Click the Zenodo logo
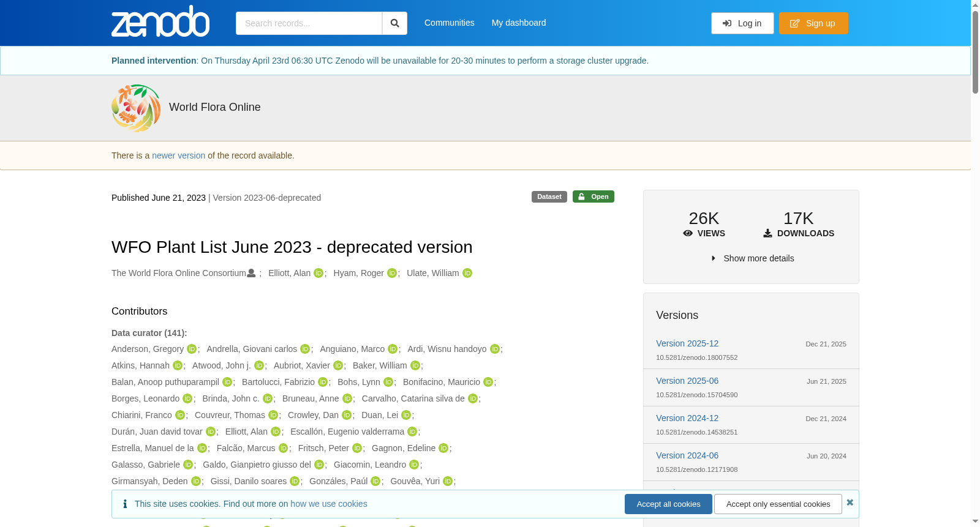980x527 pixels. point(160,21)
